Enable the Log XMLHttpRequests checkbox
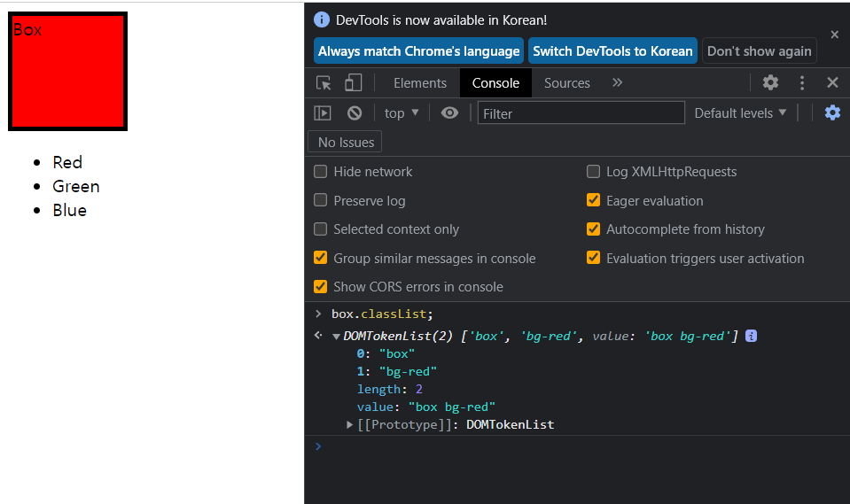This screenshot has height=504, width=850. (x=593, y=171)
